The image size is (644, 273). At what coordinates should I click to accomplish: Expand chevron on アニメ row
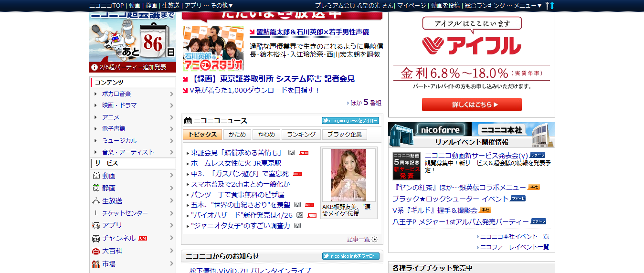pos(171,117)
